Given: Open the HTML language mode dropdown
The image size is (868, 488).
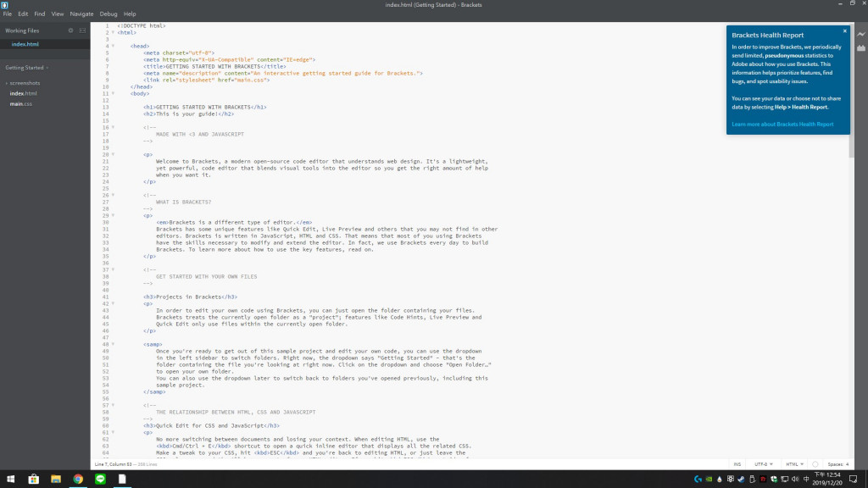Looking at the screenshot, I should (x=794, y=464).
